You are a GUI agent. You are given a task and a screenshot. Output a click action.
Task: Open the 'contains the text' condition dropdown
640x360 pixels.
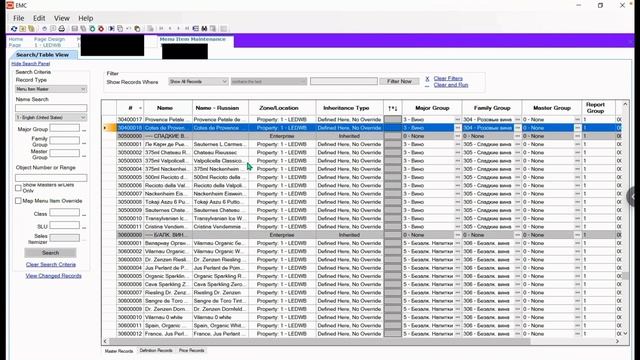[269, 82]
